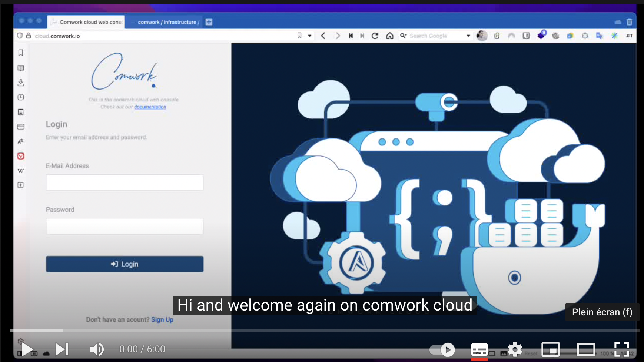This screenshot has height=362, width=644.
Task: Seek in the video progress bar
Action: 325,330
